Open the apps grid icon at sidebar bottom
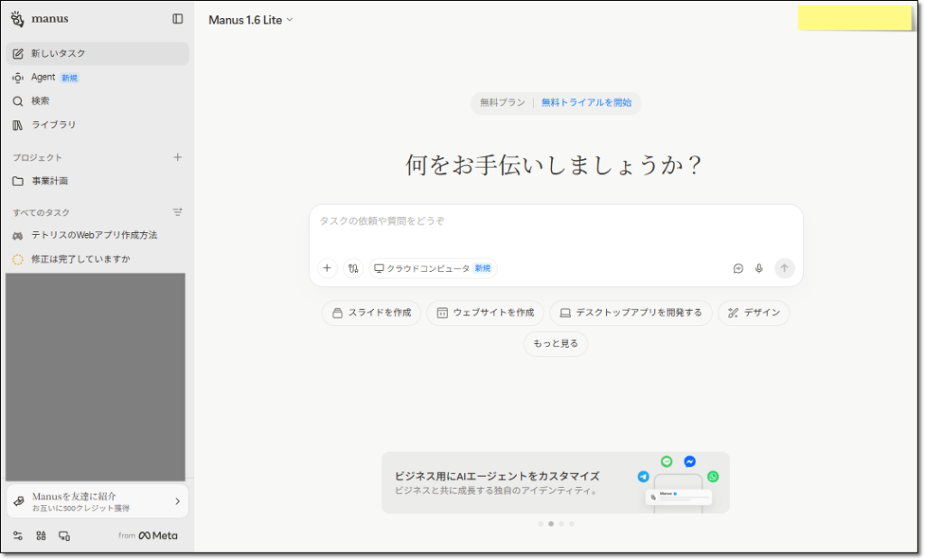Image resolution: width=925 pixels, height=560 pixels. tap(41, 536)
